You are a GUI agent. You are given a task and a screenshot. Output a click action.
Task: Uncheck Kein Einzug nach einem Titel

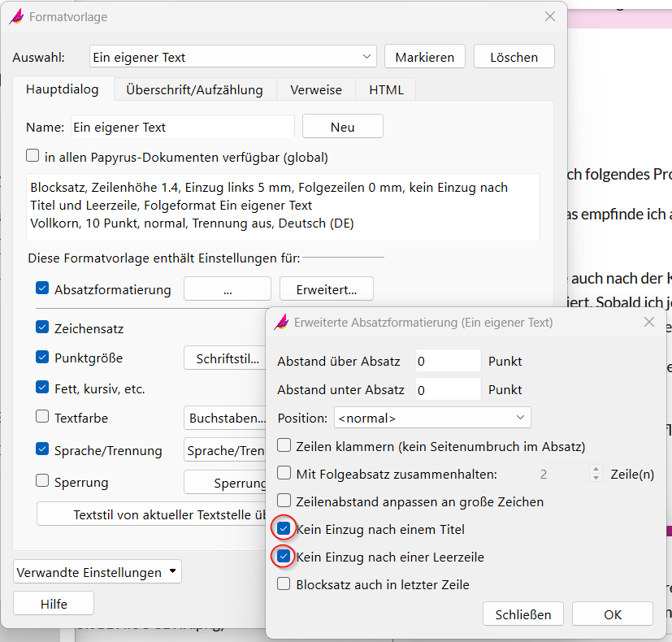[x=284, y=529]
